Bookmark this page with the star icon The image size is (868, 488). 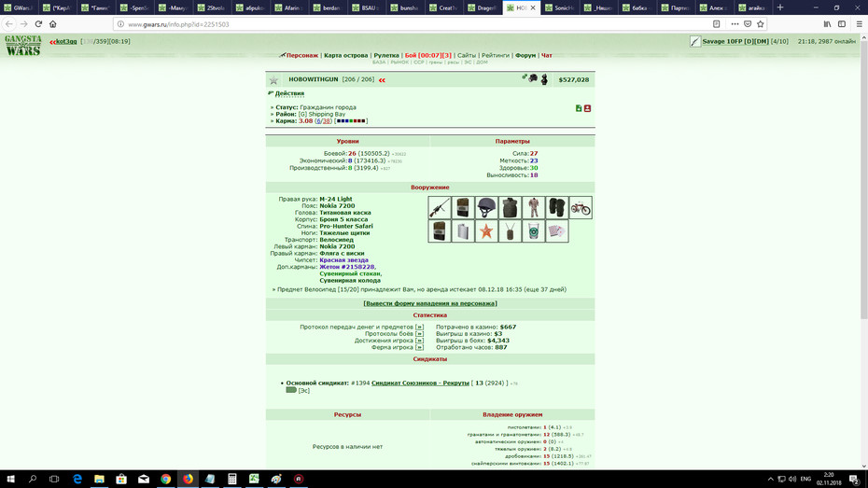point(760,23)
